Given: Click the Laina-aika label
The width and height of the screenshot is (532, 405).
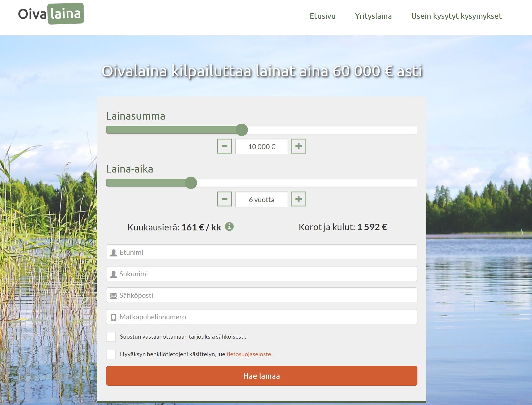Looking at the screenshot, I should point(129,169).
